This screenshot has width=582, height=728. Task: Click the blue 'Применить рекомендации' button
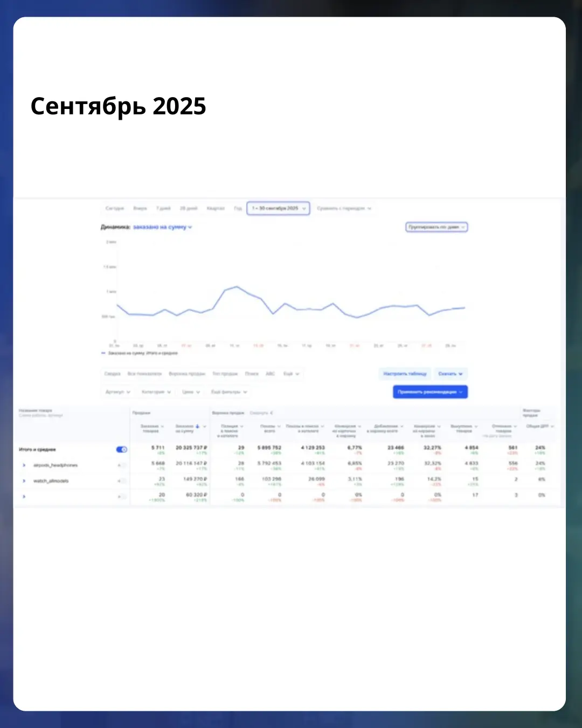(430, 392)
